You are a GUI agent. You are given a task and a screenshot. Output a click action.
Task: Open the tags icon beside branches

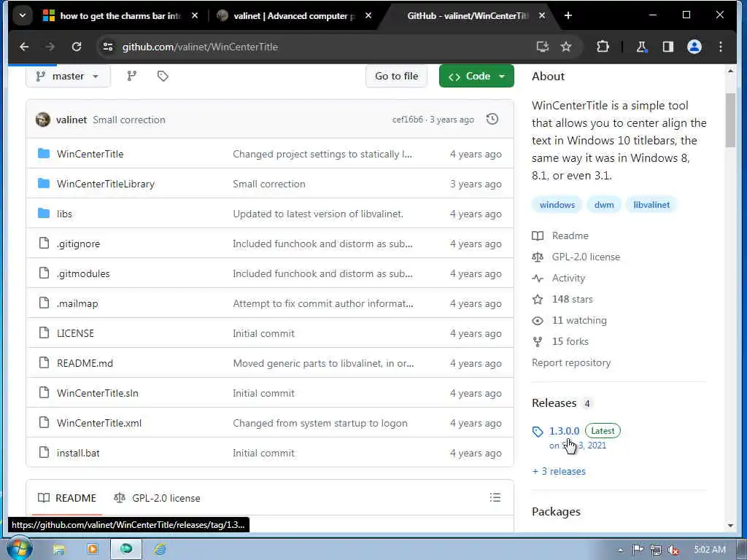coord(163,76)
